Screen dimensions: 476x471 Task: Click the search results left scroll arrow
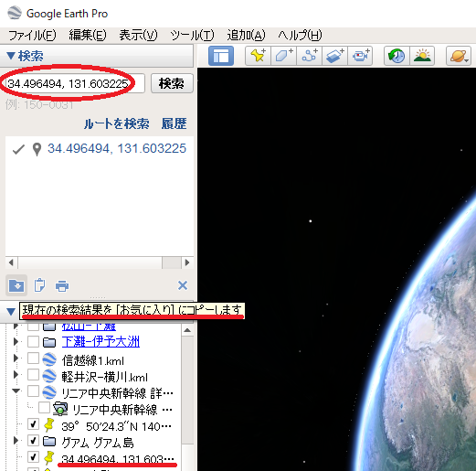pos(11,262)
